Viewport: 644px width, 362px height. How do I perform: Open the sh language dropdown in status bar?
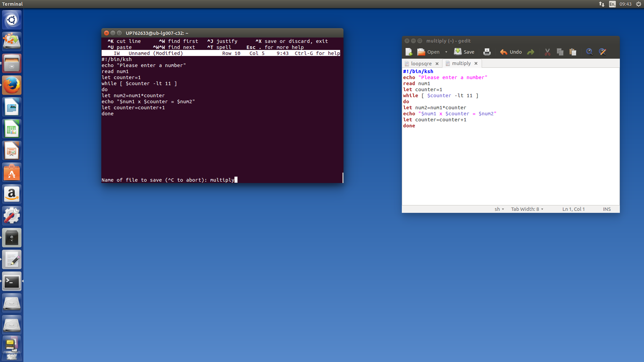499,209
